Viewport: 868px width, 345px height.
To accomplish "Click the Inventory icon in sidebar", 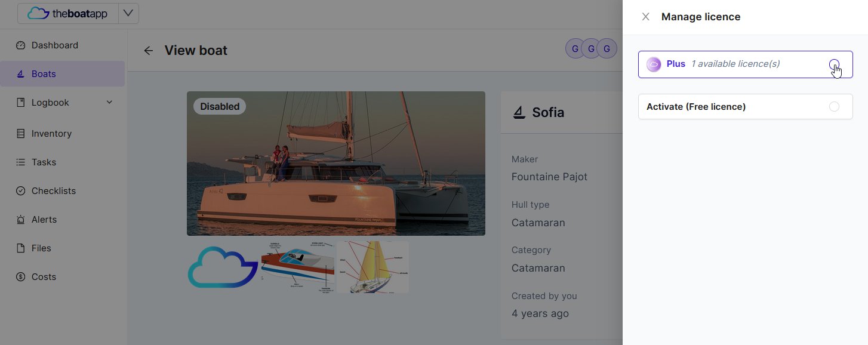I will tap(21, 134).
